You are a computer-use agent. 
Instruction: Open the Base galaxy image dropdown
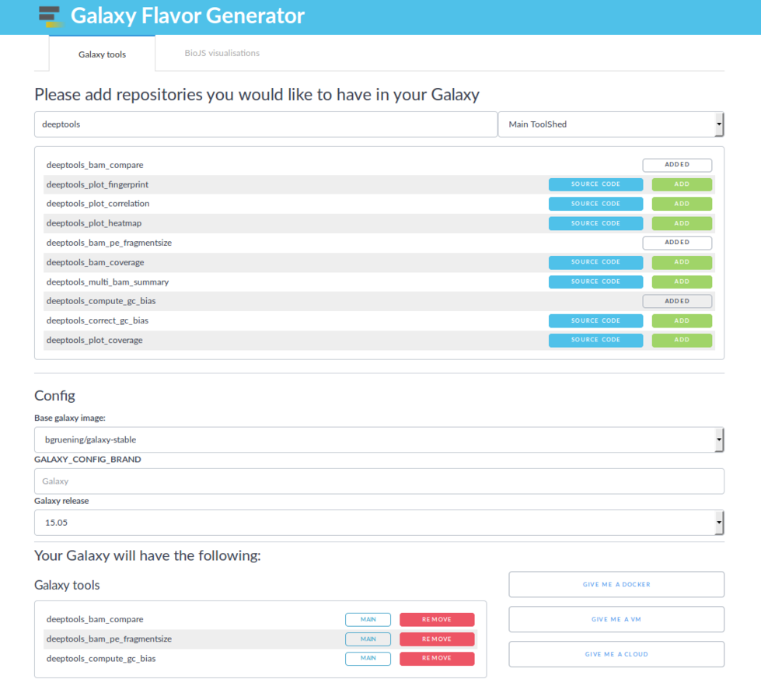tap(379, 439)
